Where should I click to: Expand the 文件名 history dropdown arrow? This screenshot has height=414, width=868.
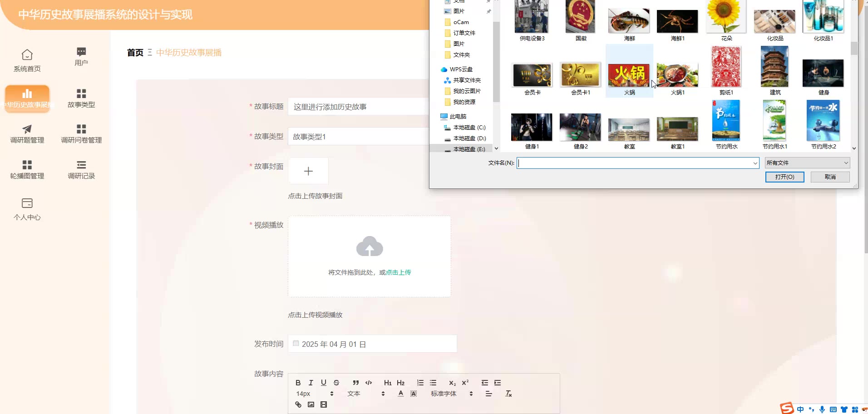coord(755,163)
